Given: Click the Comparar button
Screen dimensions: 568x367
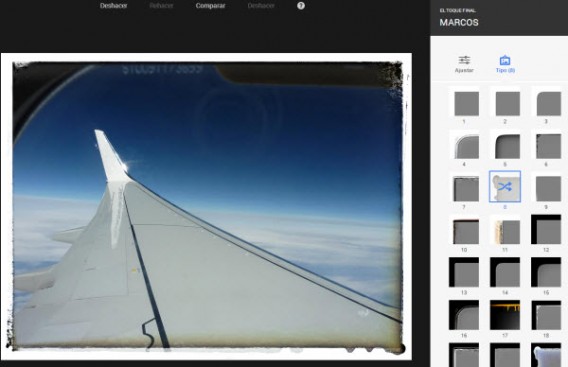Looking at the screenshot, I should (210, 6).
